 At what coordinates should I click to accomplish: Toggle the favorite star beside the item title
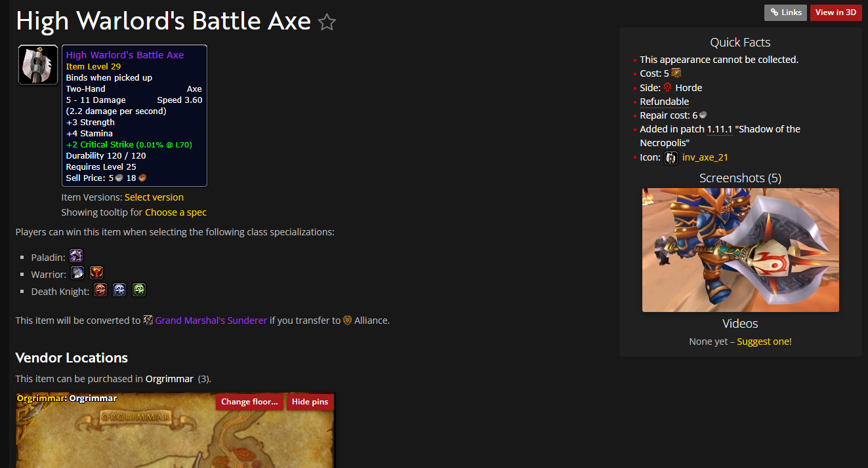pyautogui.click(x=327, y=23)
